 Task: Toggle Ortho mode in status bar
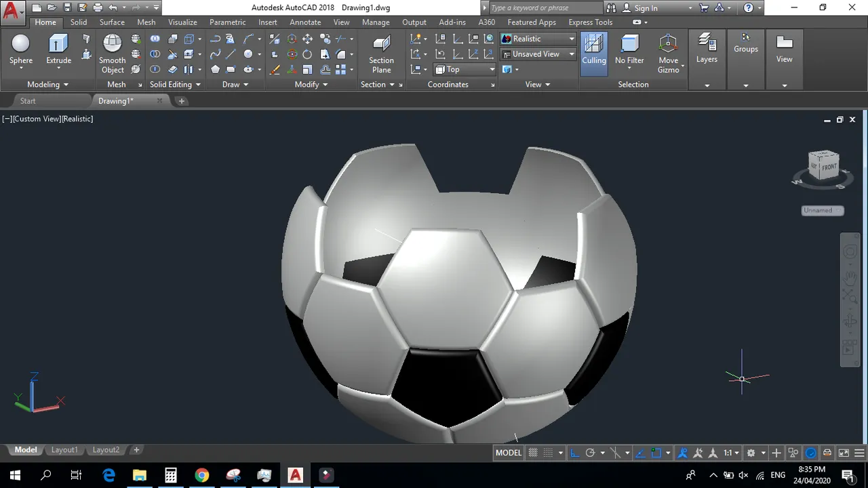(x=574, y=453)
